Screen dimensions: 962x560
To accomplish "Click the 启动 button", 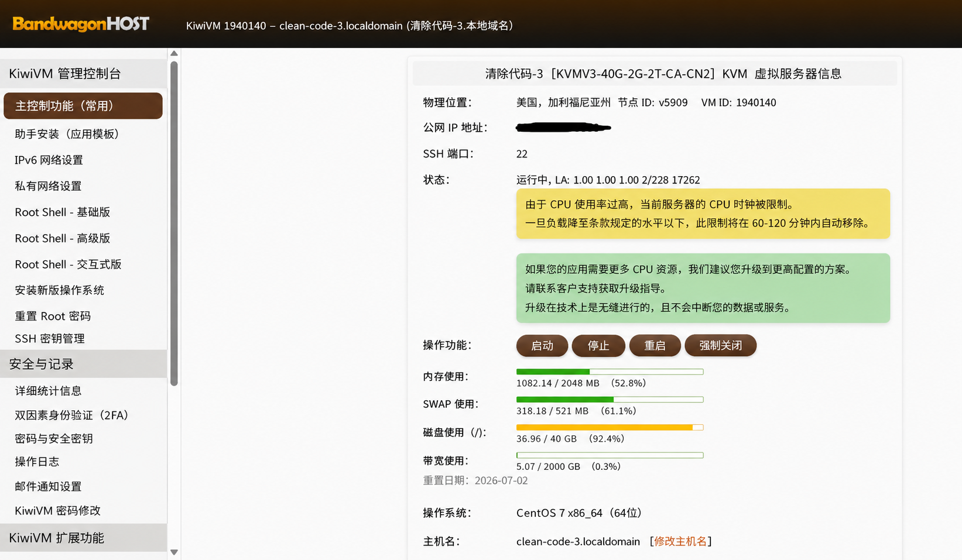I will coord(542,345).
